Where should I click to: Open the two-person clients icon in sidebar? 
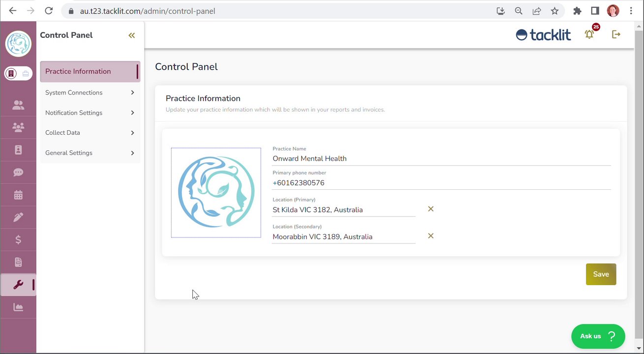point(18,105)
